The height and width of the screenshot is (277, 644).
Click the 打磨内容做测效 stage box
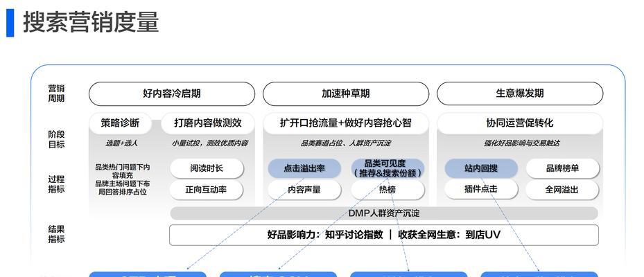pyautogui.click(x=207, y=123)
